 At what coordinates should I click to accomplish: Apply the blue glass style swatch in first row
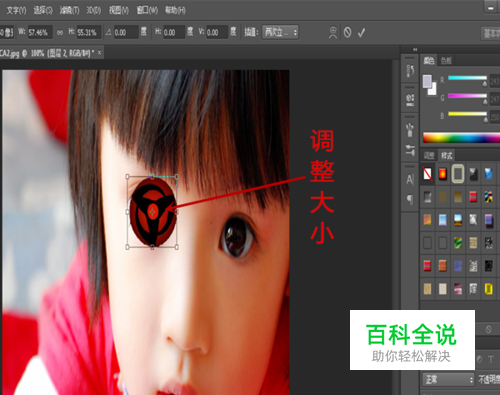488,174
